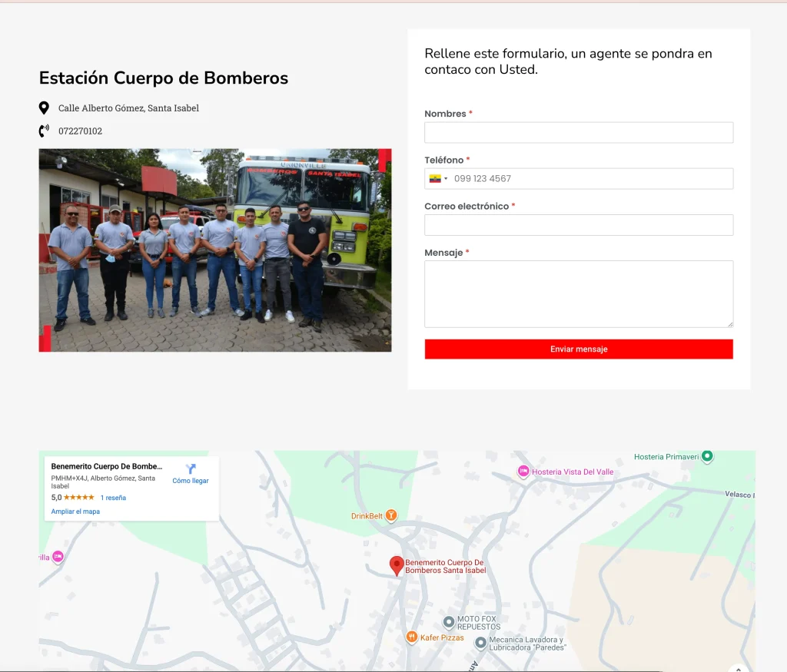
Task: Click the Ampliar el mapa link
Action: coord(75,511)
